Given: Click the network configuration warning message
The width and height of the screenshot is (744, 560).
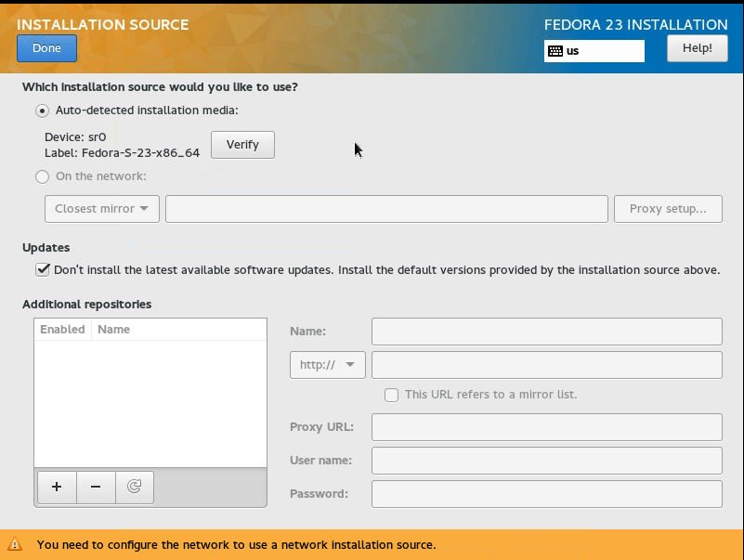Looking at the screenshot, I should coord(236,545).
